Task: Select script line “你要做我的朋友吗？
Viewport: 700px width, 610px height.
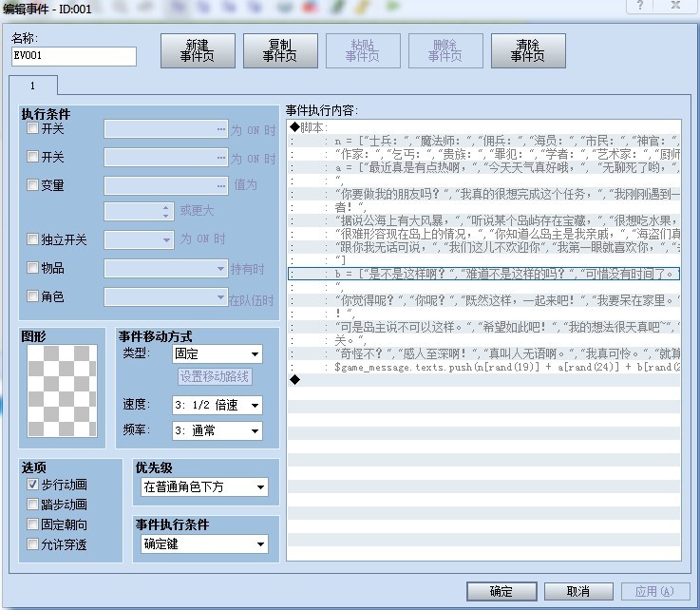Action: point(484,194)
